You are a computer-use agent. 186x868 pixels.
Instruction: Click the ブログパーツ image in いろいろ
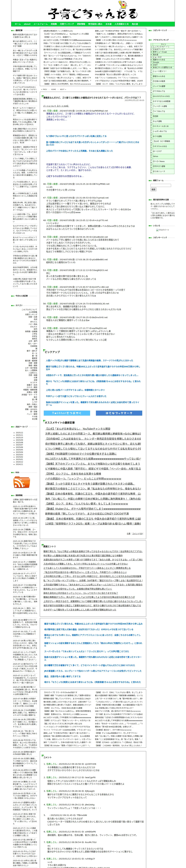163,230
